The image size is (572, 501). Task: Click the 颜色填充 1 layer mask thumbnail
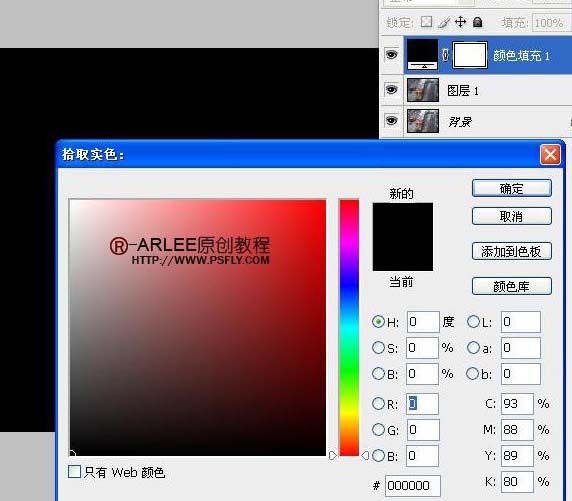469,55
